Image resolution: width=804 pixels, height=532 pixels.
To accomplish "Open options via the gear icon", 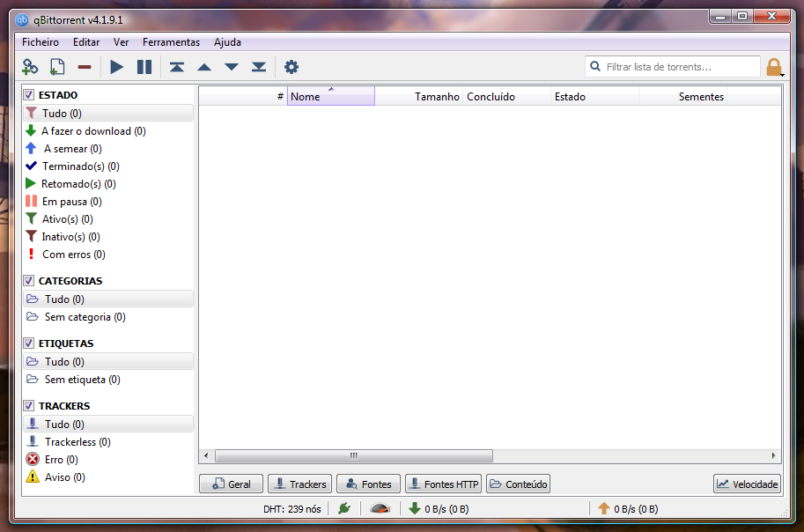I will (291, 67).
